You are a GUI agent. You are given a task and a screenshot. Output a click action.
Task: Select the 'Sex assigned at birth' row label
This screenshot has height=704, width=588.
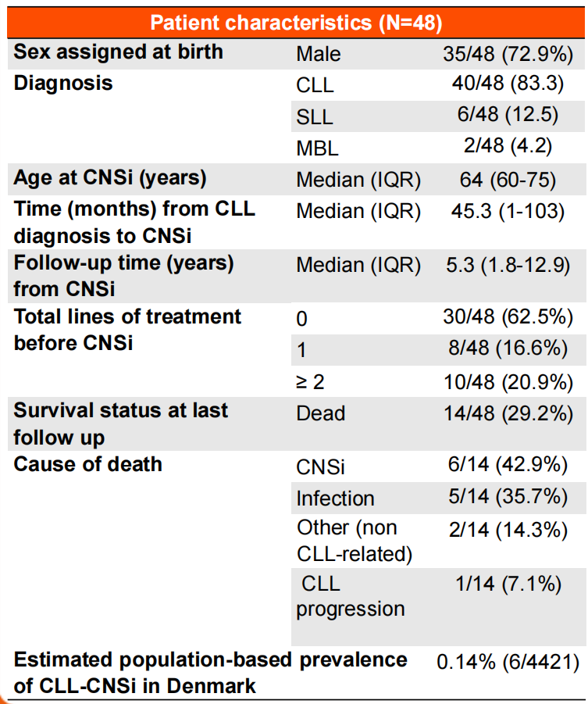coord(119,52)
